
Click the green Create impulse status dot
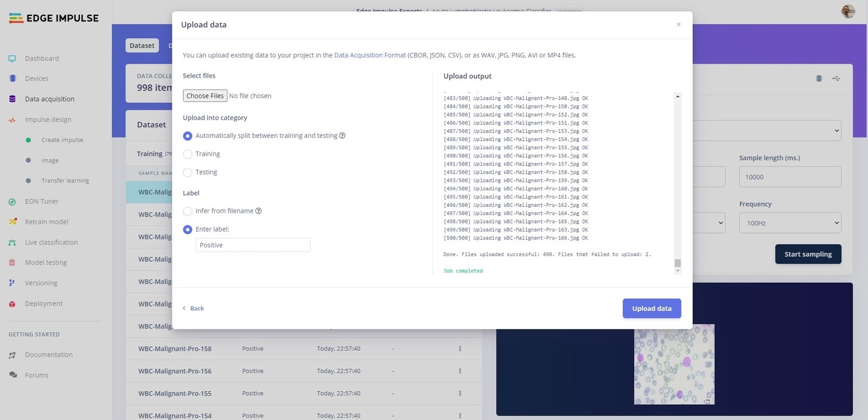28,140
